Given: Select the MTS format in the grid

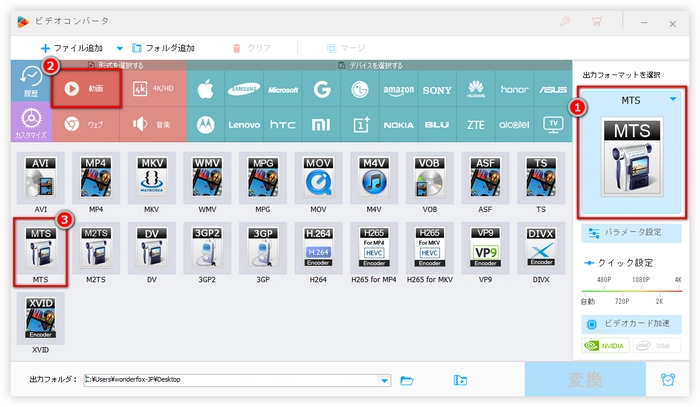Looking at the screenshot, I should click(x=40, y=248).
